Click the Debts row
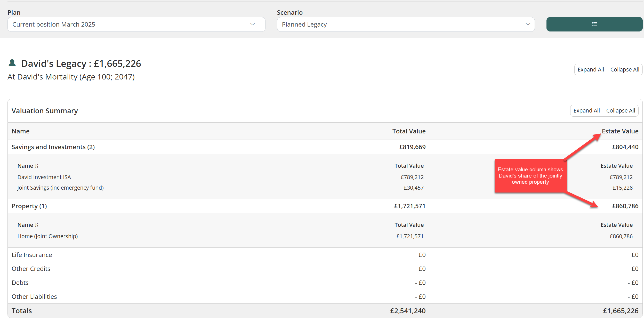This screenshot has width=644, height=321. tap(20, 283)
